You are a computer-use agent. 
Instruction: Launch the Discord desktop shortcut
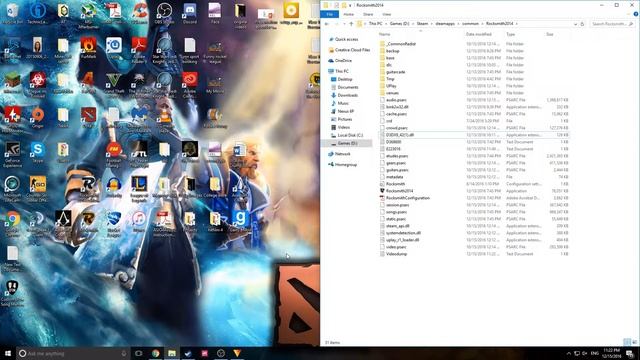click(x=190, y=13)
